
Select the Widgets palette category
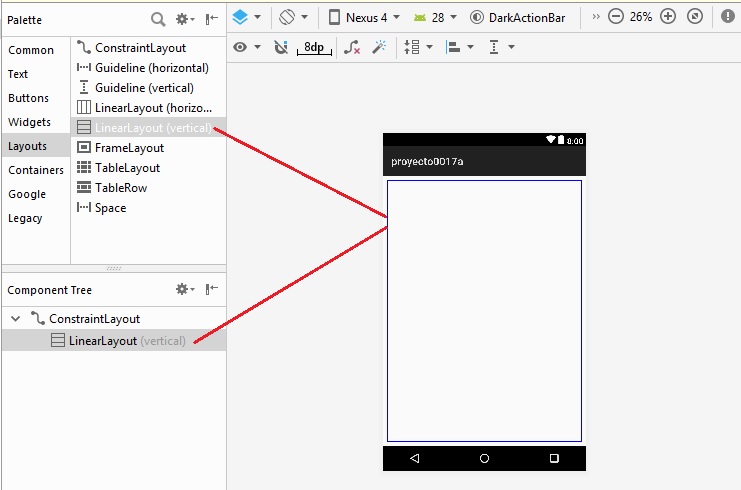(x=29, y=122)
